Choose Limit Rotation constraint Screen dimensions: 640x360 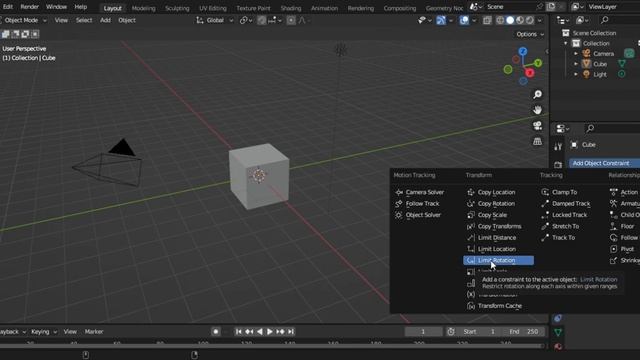tap(498, 260)
